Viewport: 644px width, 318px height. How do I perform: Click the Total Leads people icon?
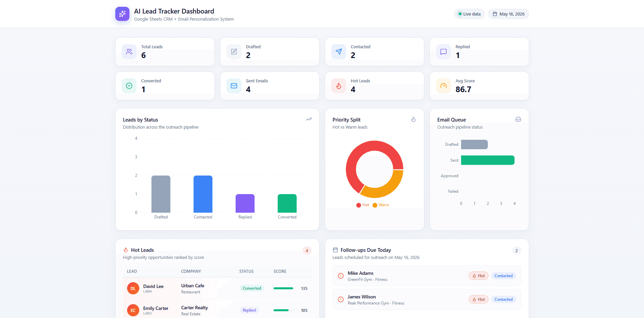coord(129,52)
